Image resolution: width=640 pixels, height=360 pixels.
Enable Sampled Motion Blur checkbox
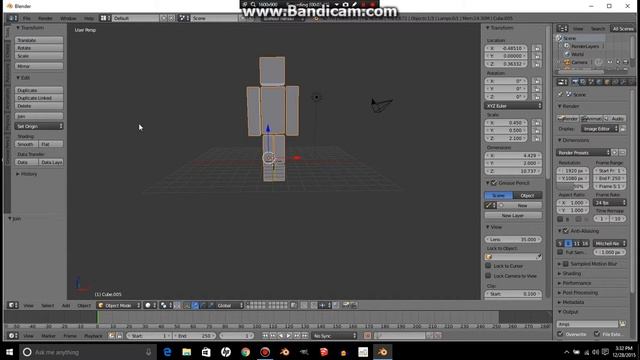[566, 264]
